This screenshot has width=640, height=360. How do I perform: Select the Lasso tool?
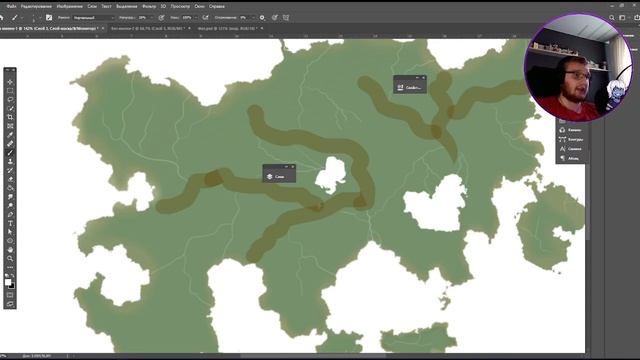point(10,100)
